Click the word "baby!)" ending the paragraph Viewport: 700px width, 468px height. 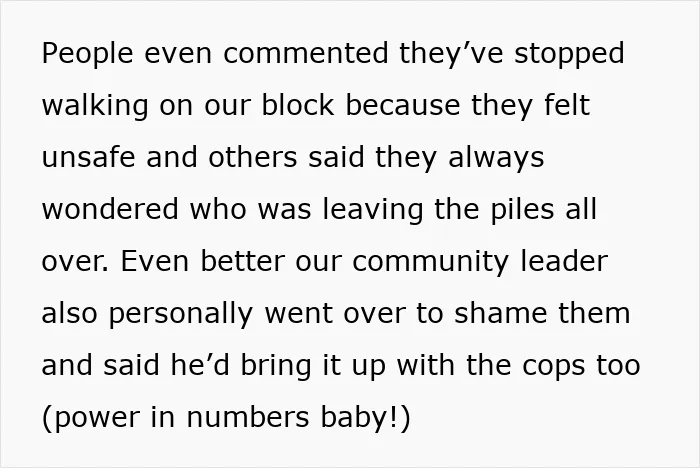[365, 418]
